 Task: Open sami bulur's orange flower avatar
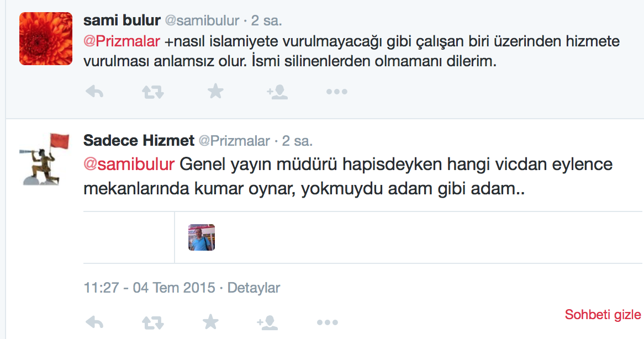point(46,39)
